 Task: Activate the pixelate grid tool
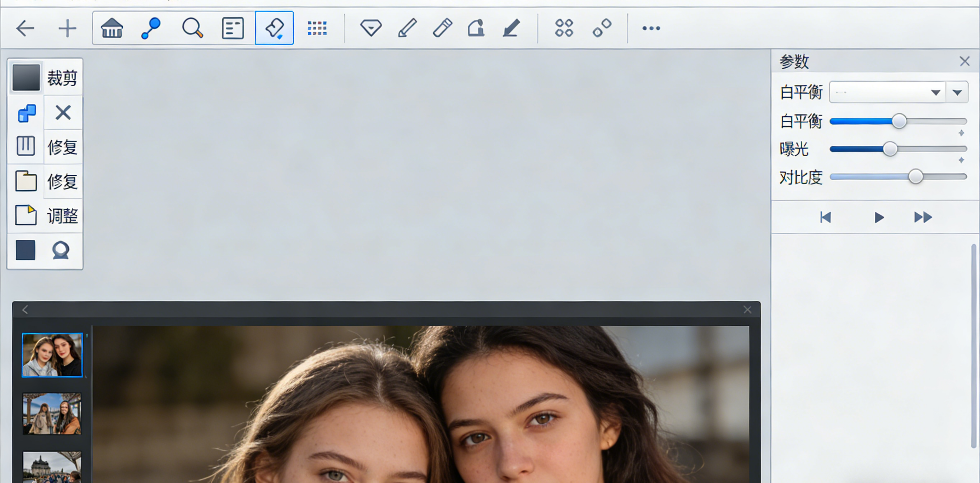point(317,28)
